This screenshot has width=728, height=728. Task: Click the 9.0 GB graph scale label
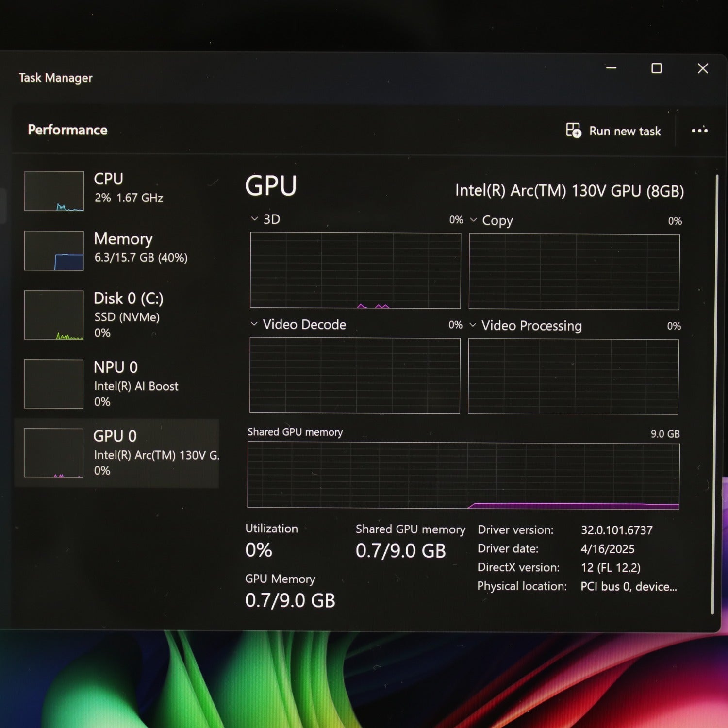665,434
